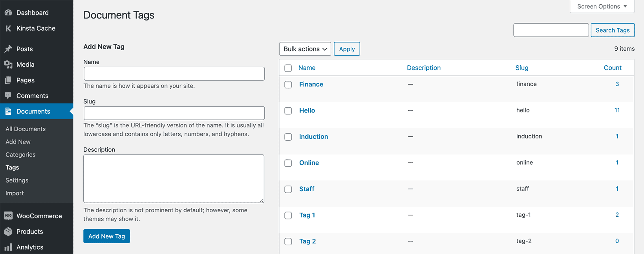The height and width of the screenshot is (254, 644).
Task: Click the WooCommerce logo icon
Action: (x=8, y=216)
